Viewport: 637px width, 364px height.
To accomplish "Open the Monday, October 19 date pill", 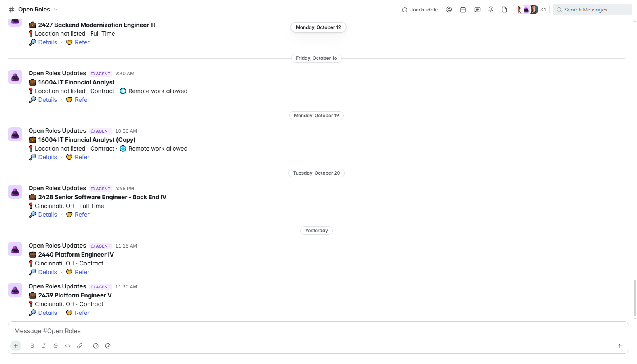I will coord(317,116).
